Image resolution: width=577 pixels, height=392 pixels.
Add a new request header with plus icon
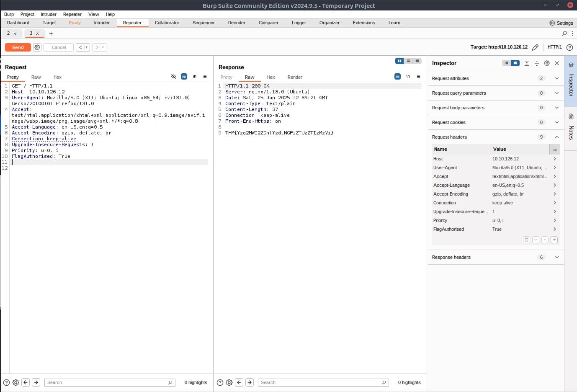point(554,240)
